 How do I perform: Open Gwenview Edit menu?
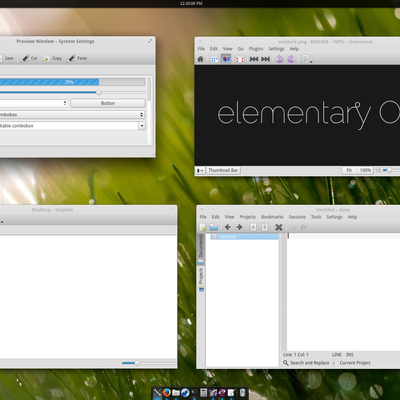214,49
